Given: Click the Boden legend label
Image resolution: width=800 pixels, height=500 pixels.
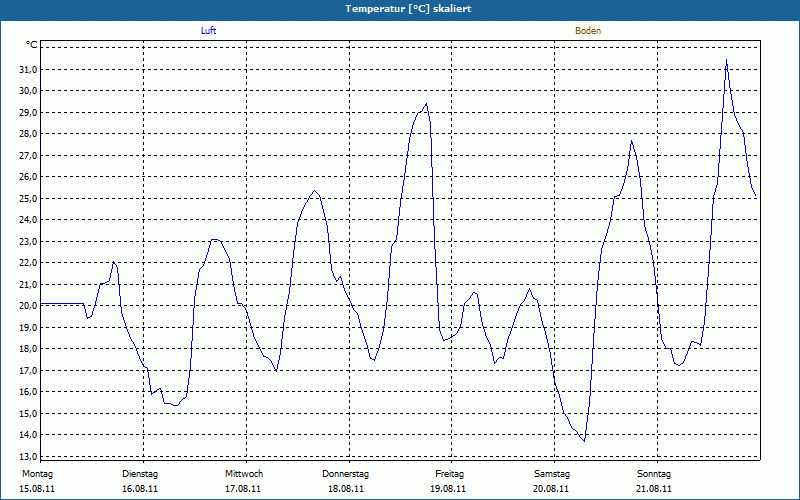Looking at the screenshot, I should click(588, 31).
